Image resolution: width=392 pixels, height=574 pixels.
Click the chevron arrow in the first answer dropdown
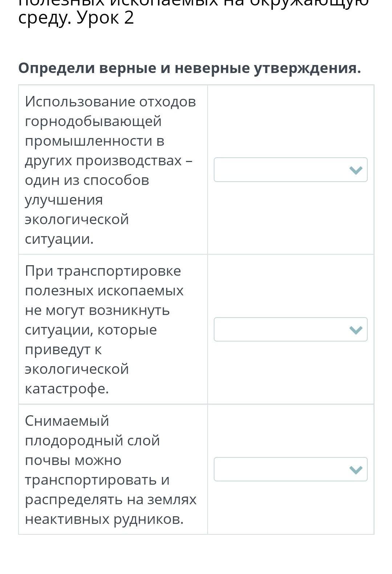coord(356,170)
